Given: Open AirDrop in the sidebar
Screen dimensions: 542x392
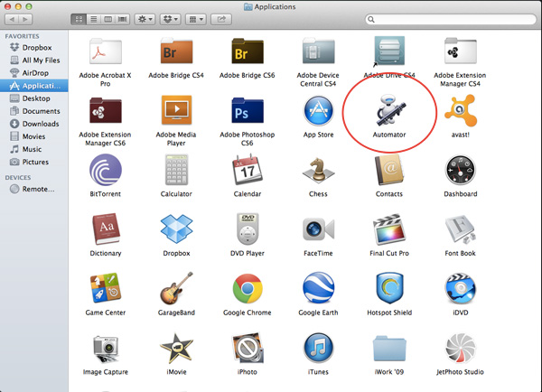Looking at the screenshot, I should point(34,73).
